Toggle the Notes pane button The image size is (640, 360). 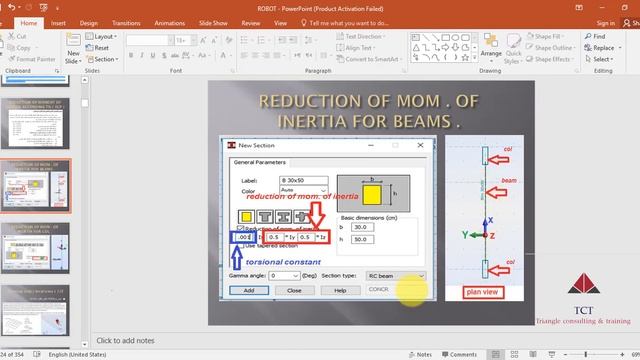tap(420, 354)
